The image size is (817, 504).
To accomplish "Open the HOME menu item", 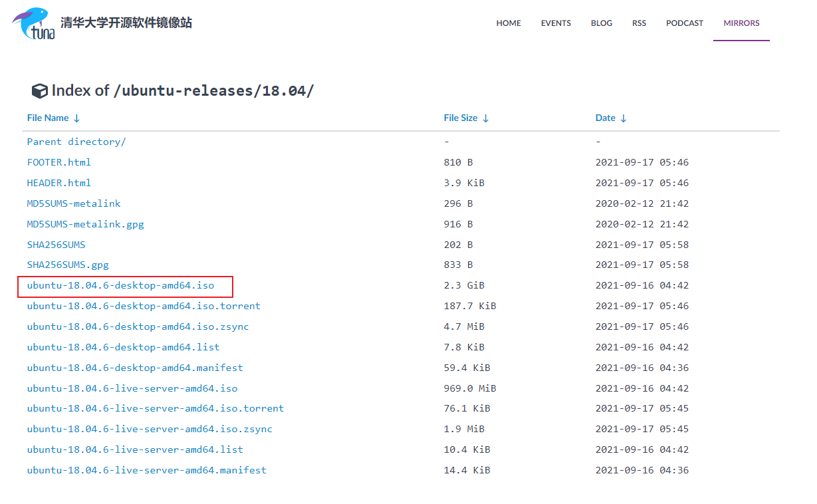I will 509,23.
